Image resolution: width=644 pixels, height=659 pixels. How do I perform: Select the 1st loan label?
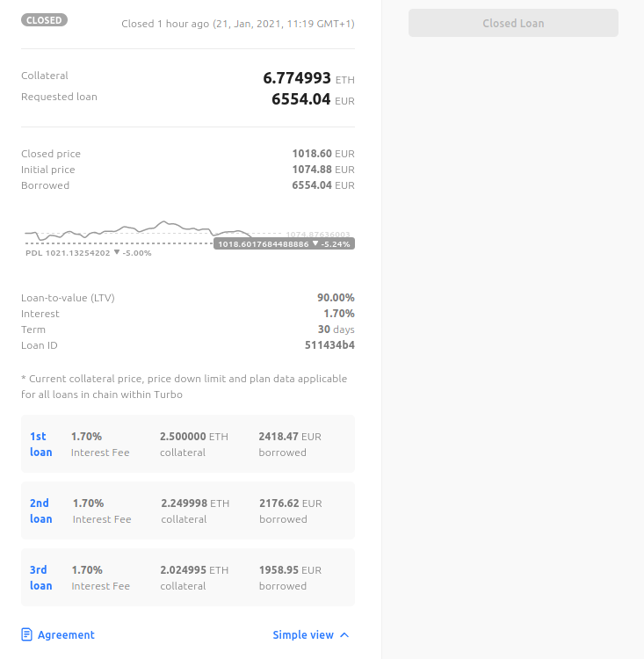(40, 444)
